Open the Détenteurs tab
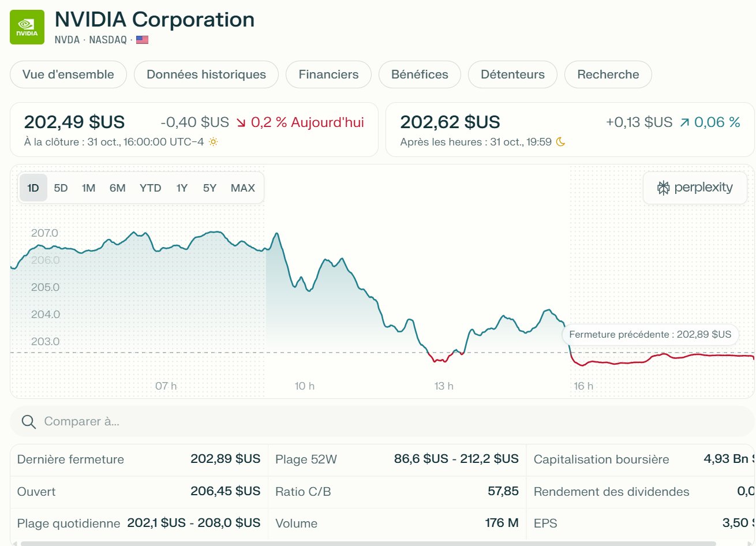Image resolution: width=756 pixels, height=546 pixels. (x=512, y=74)
